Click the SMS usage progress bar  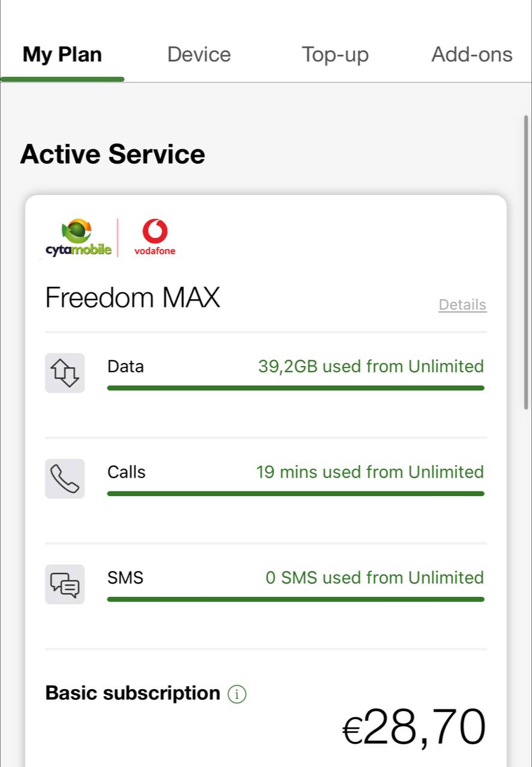[295, 599]
